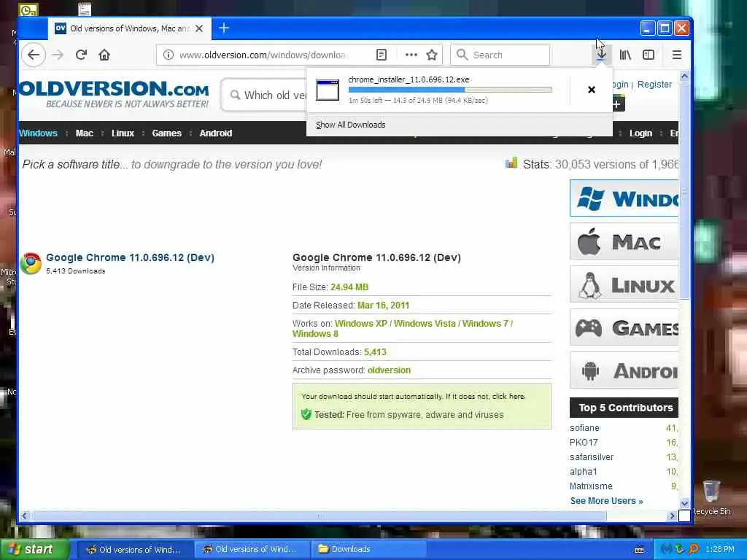Show site information icon in address bar
Image resolution: width=747 pixels, height=560 pixels.
(169, 55)
